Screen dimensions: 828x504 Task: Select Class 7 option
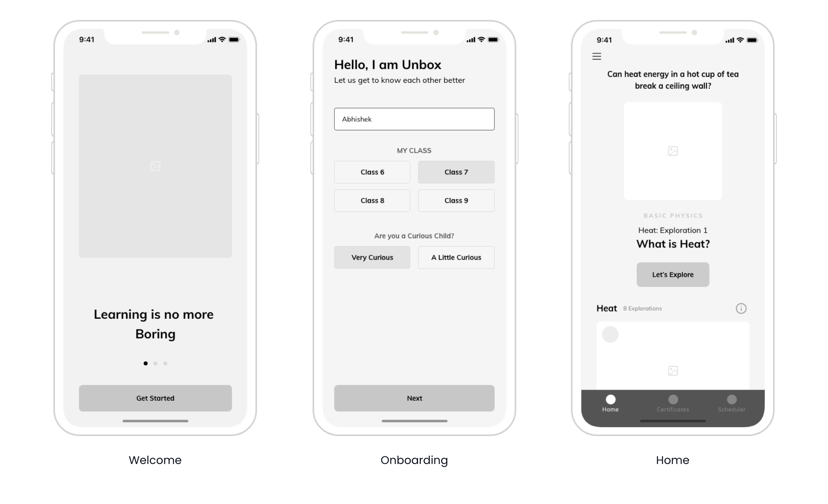click(x=455, y=172)
